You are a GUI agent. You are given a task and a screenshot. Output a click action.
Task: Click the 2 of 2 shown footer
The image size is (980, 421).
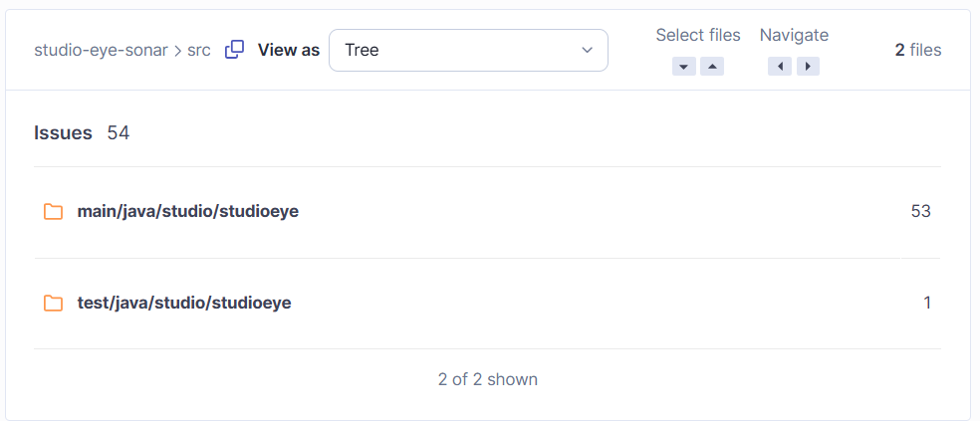coord(487,379)
